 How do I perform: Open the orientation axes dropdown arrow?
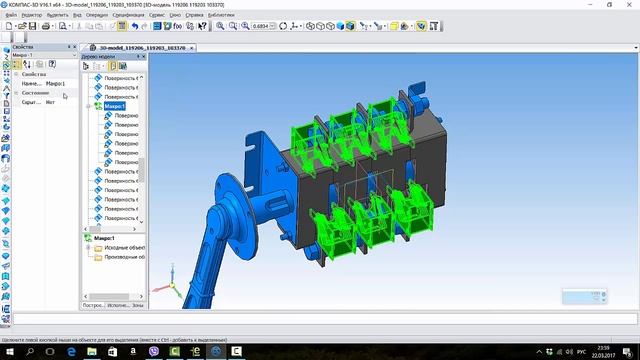[301, 26]
